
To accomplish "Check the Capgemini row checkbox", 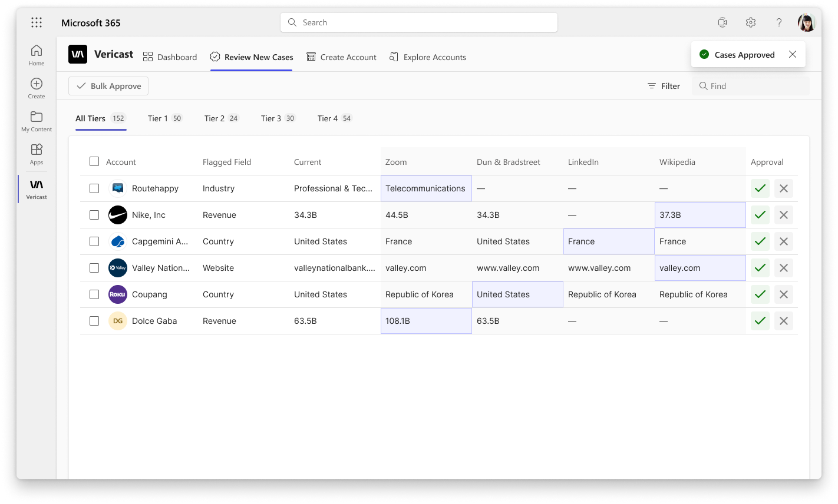I will point(94,241).
